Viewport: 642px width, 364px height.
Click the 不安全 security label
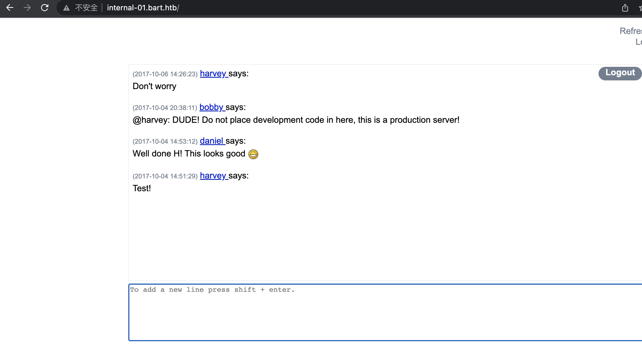86,8
